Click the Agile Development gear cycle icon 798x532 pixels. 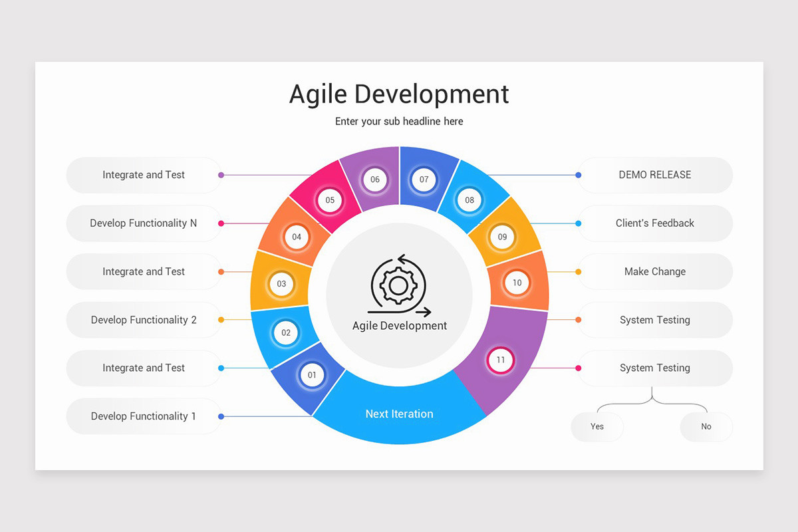point(398,285)
